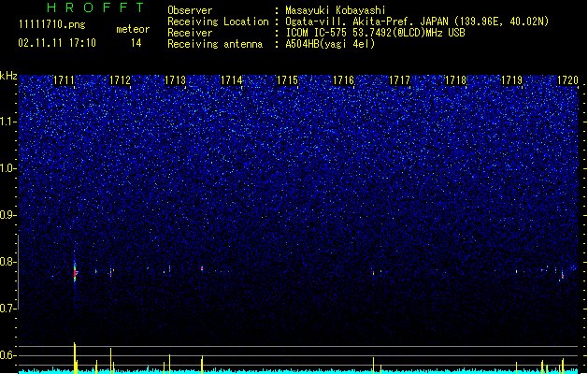Click the 1717 time axis marker

pos(399,80)
